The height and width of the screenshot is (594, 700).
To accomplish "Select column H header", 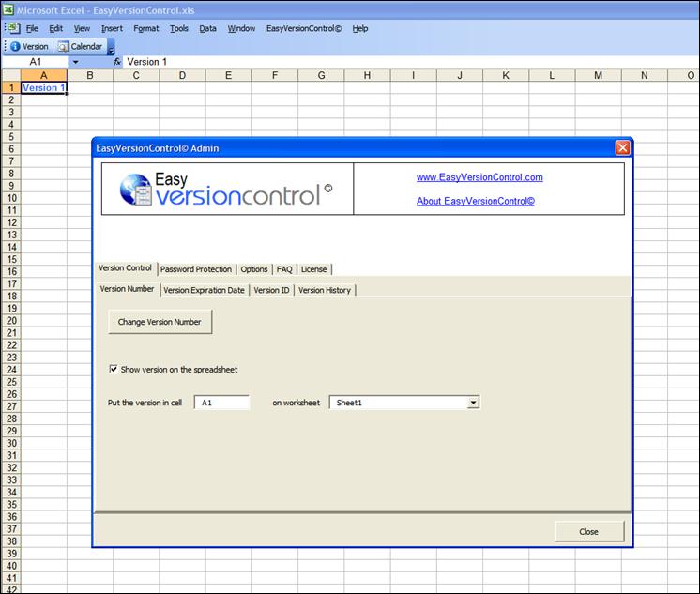I will 367,75.
